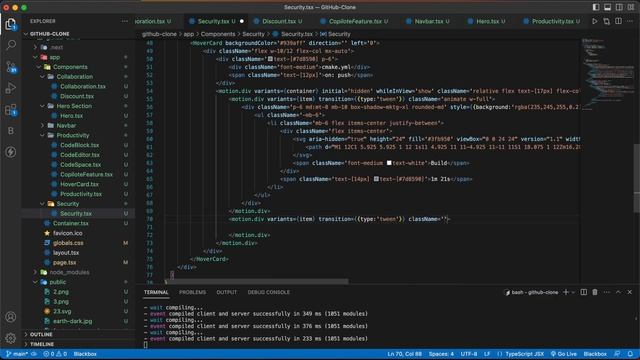Close the terminal panel
The width and height of the screenshot is (640, 360).
[630, 292]
